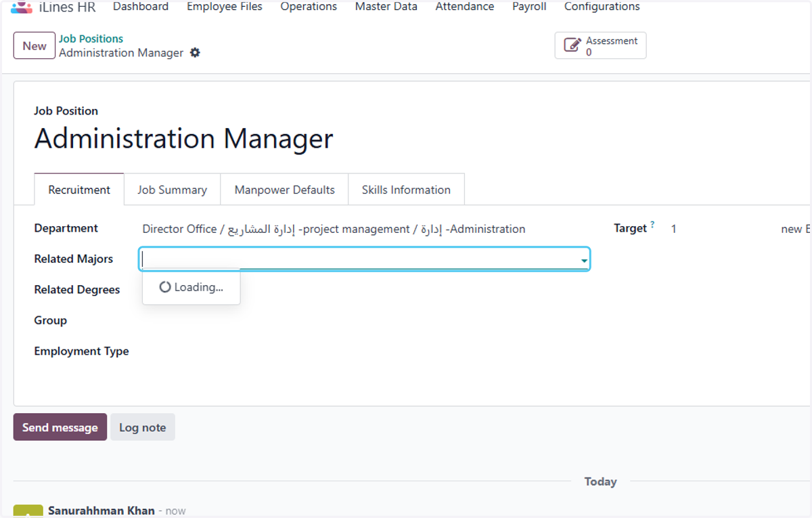Click the Send message button
Image resolution: width=812 pixels, height=518 pixels.
(x=60, y=427)
